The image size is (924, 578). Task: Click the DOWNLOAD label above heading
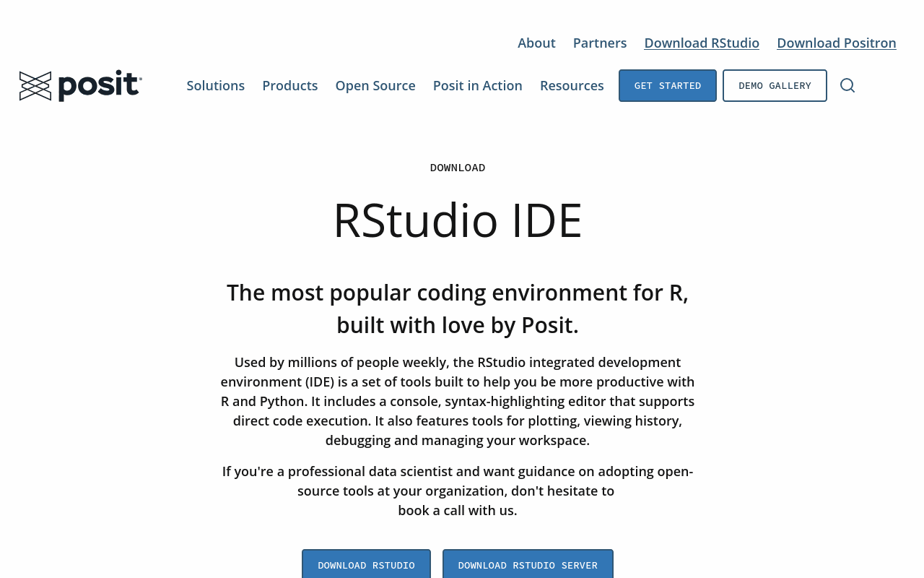pyautogui.click(x=458, y=168)
